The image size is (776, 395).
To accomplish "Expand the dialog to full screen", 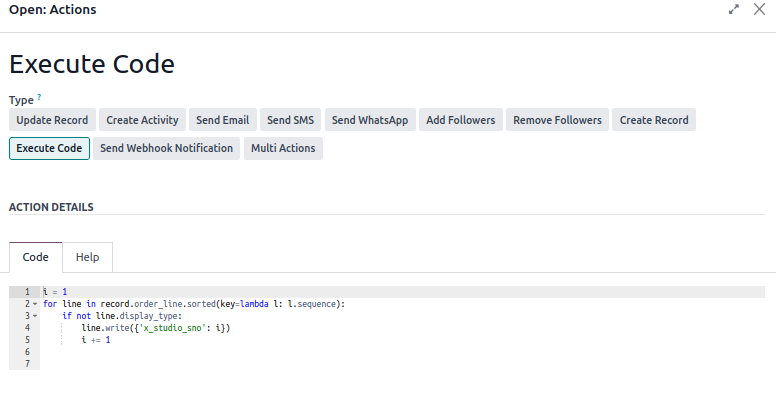I will 733,9.
